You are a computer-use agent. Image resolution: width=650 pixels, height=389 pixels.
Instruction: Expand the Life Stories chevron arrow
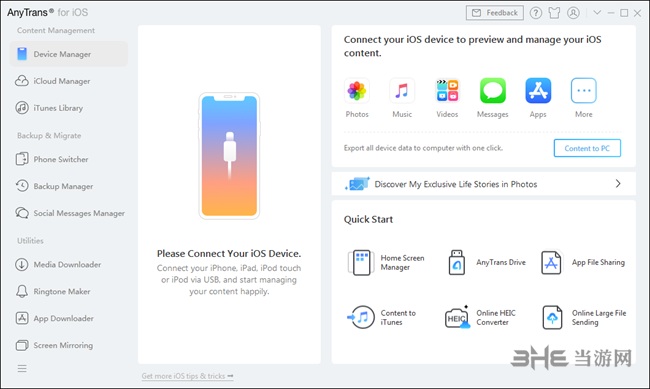point(618,183)
